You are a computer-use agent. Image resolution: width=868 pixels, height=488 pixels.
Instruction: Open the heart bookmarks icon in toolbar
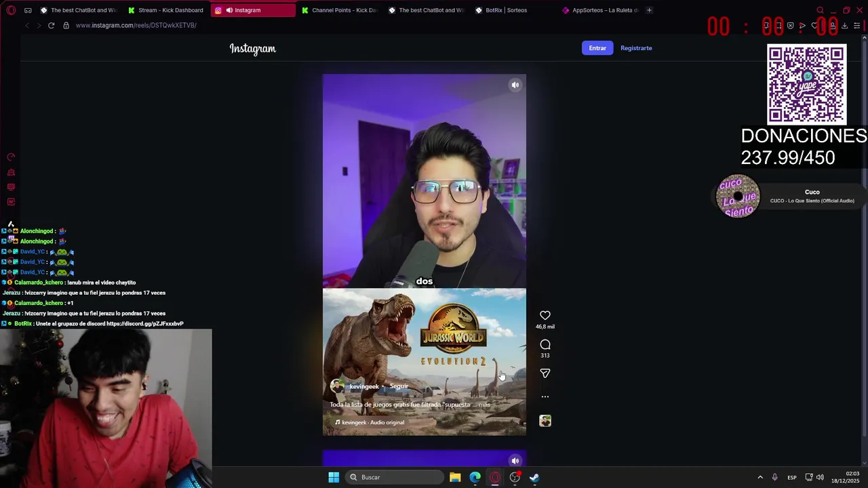pos(814,26)
